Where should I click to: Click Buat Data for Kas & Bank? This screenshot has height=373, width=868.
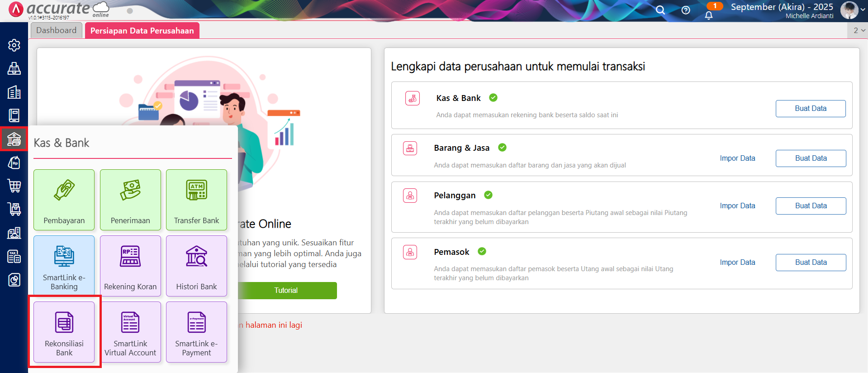[x=811, y=109]
